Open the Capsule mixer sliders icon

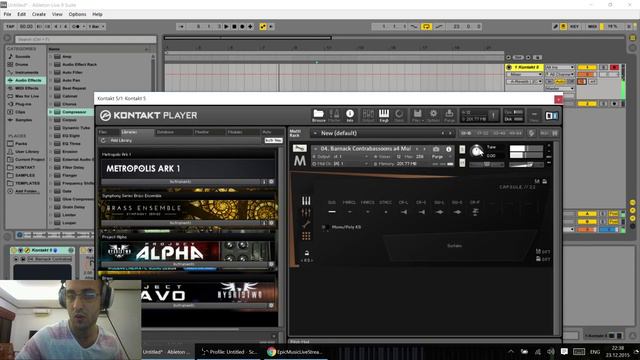[306, 212]
